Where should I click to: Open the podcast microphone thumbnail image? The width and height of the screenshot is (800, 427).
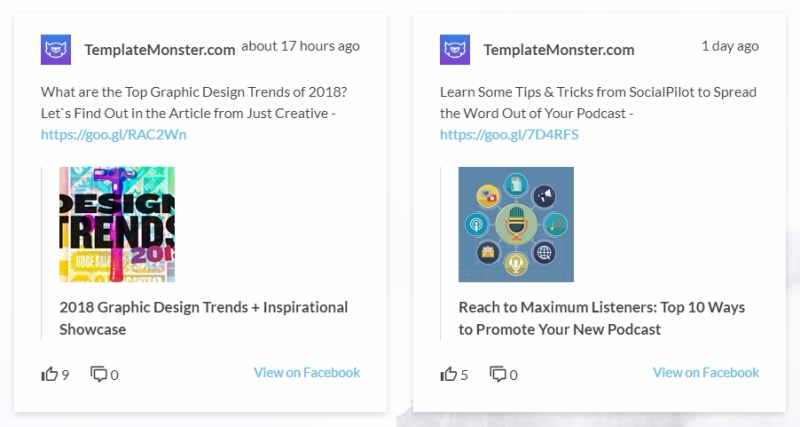point(516,224)
